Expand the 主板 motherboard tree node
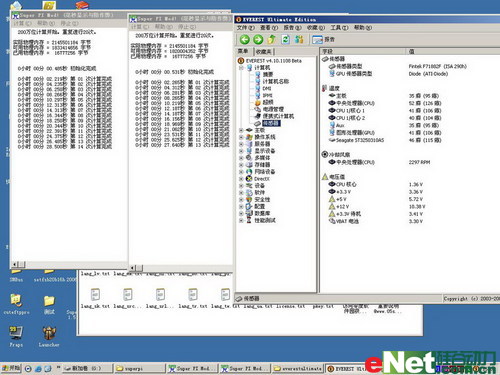 click(241, 130)
